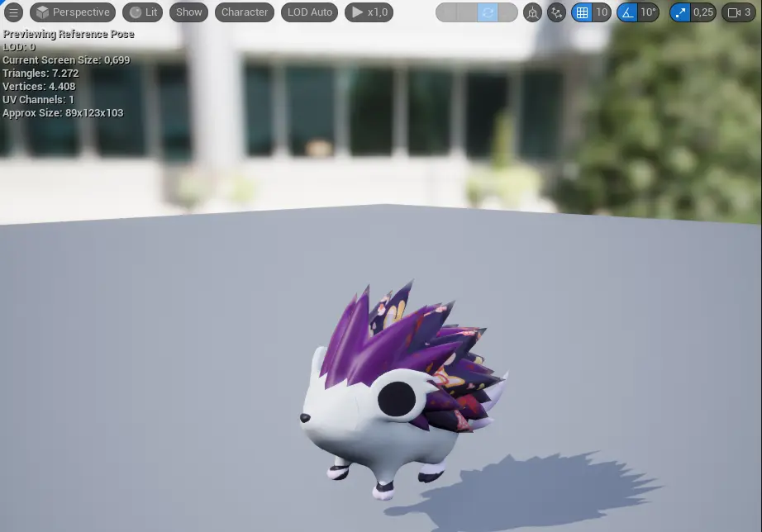The height and width of the screenshot is (532, 762).
Task: Open the LOD Auto dropdown
Action: pyautogui.click(x=310, y=12)
